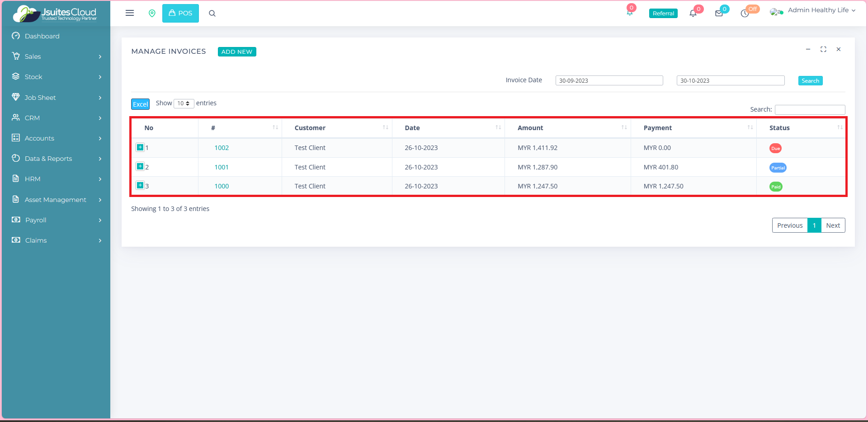The image size is (868, 422).
Task: Click the table Search input field
Action: [x=810, y=110]
